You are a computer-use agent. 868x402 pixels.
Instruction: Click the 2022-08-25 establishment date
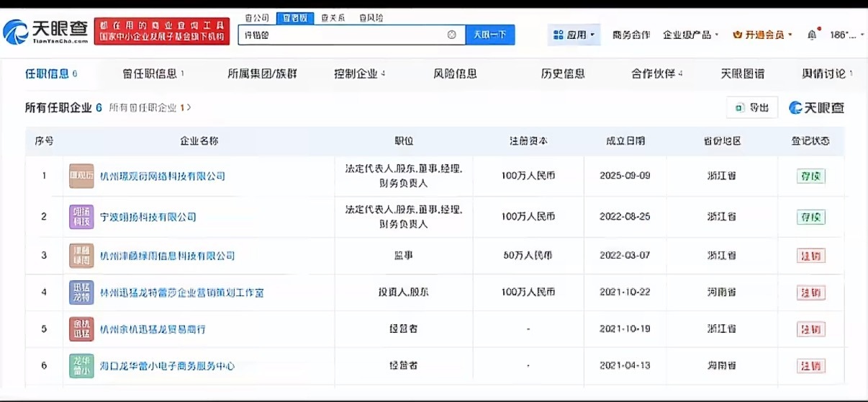coord(625,217)
